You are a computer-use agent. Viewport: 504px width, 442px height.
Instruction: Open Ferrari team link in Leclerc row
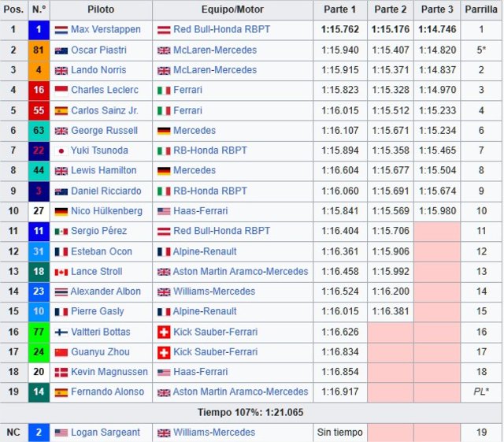(x=187, y=90)
